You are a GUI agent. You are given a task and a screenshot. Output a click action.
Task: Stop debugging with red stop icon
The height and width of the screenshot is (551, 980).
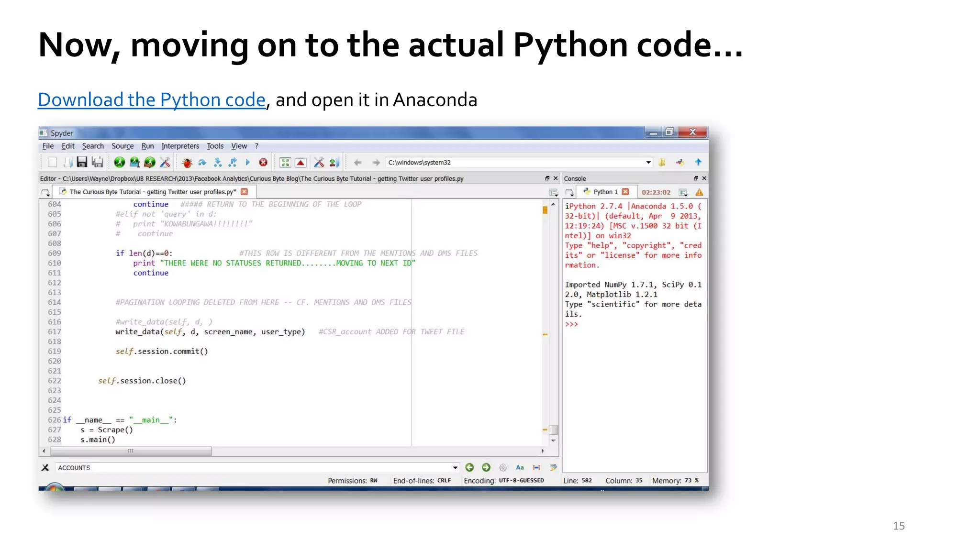(263, 163)
